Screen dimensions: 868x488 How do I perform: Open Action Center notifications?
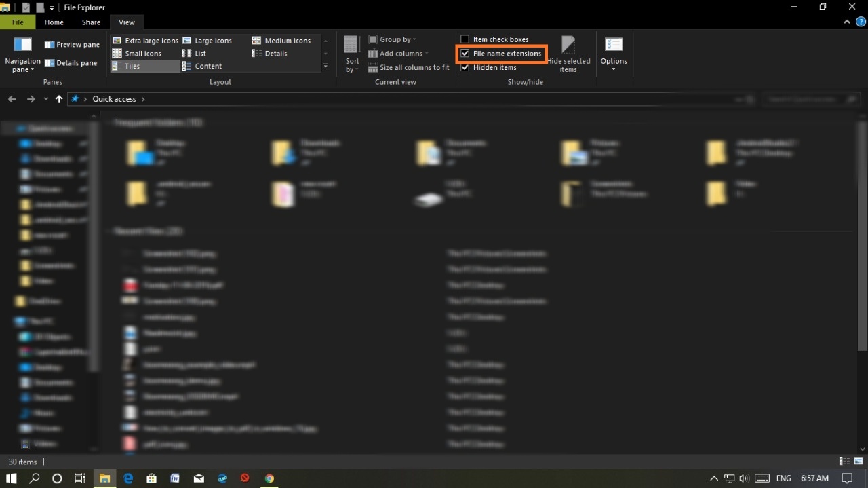pos(847,478)
